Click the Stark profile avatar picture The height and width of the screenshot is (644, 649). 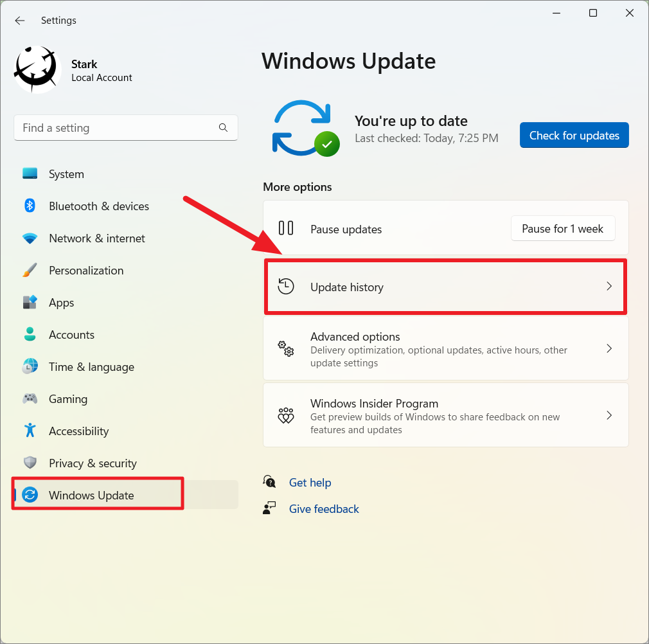[38, 69]
